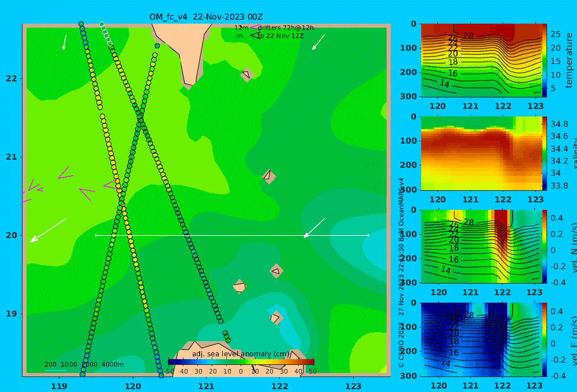Open the temperature cross-section panel

tap(481, 61)
